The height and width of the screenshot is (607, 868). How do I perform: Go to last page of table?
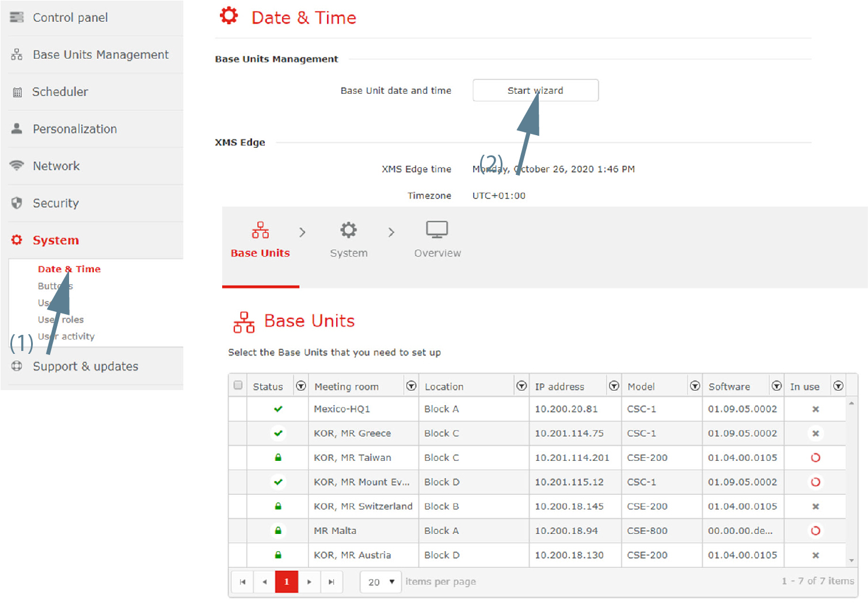point(331,582)
